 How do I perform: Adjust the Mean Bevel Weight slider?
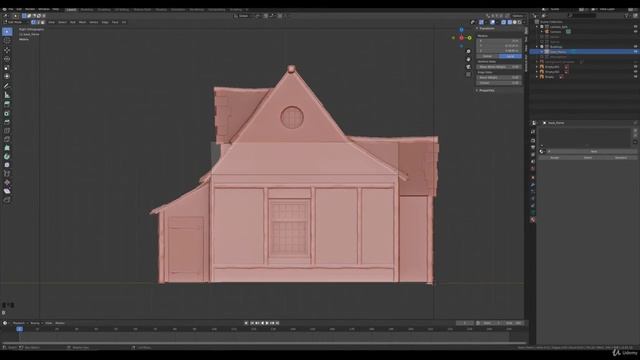point(499,67)
